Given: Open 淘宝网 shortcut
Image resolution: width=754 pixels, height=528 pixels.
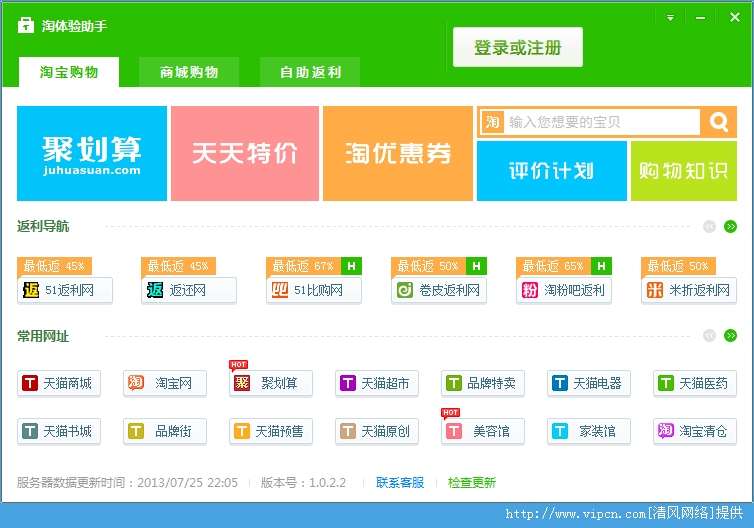Looking at the screenshot, I should tap(165, 383).
